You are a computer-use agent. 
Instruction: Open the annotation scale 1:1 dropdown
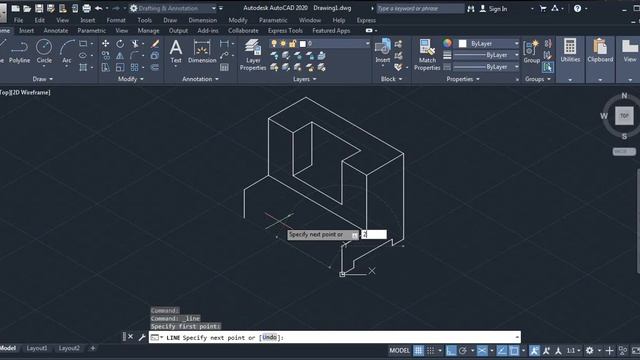573,350
